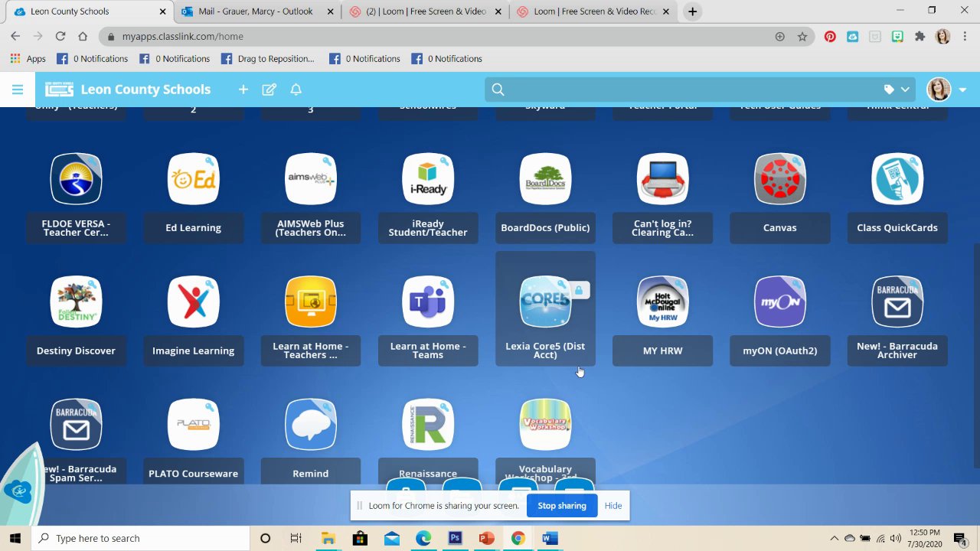Click the Windows taskbar search box

pyautogui.click(x=140, y=538)
